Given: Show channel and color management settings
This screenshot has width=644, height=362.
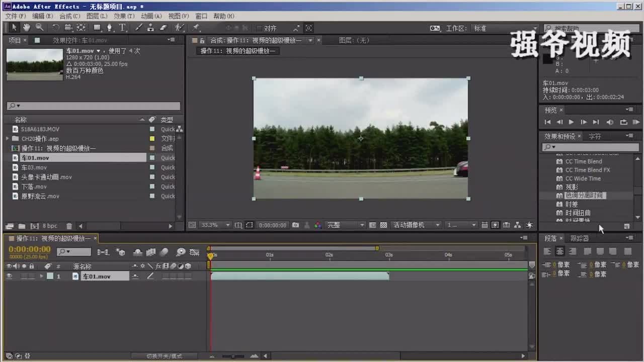Looking at the screenshot, I should point(318,225).
